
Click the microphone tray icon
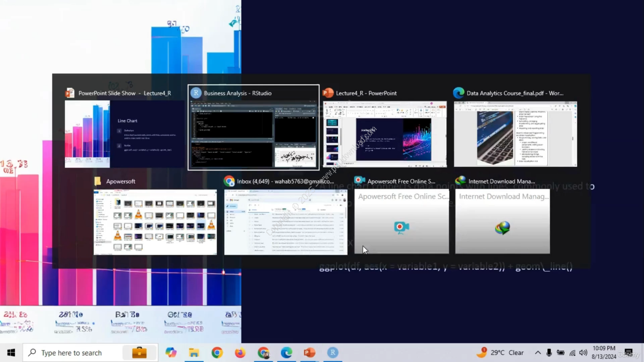click(x=549, y=353)
